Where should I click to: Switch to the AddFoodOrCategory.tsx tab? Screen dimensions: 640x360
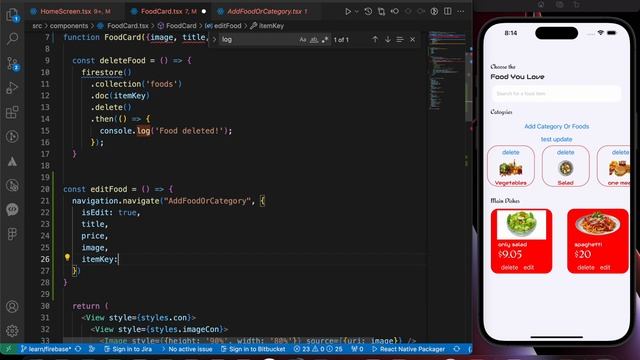point(263,11)
